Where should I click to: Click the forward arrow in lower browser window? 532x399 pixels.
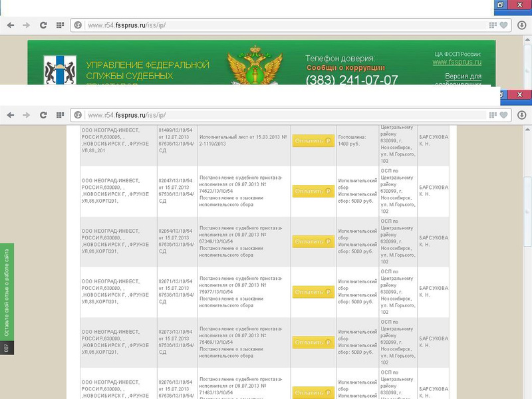(27, 114)
